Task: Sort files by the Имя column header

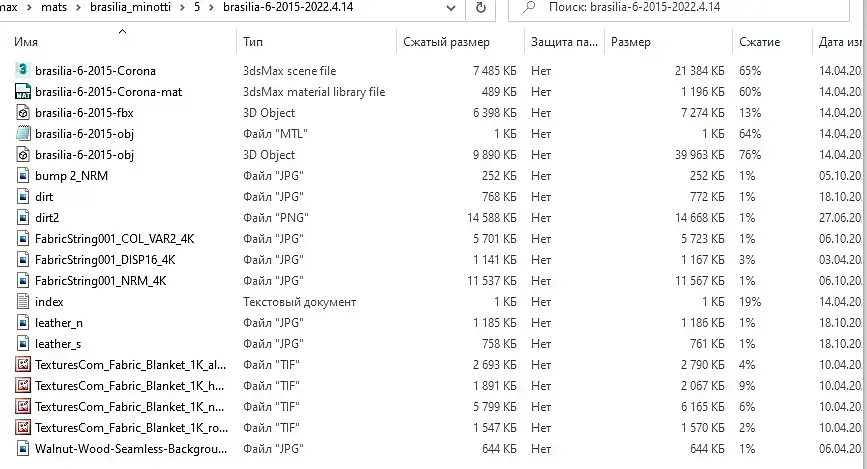Action: [x=26, y=42]
